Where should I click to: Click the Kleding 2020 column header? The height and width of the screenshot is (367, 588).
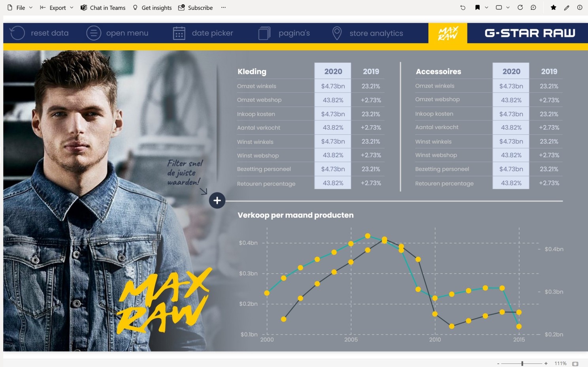333,72
